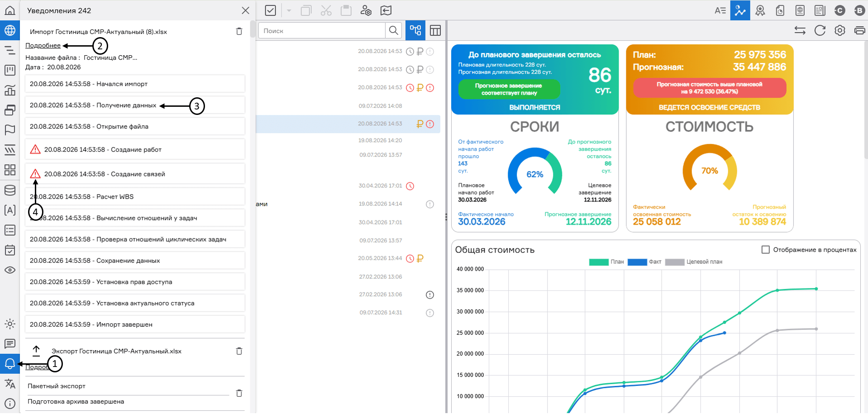
Task: Refresh the dashboard with circular arrow
Action: pos(820,30)
